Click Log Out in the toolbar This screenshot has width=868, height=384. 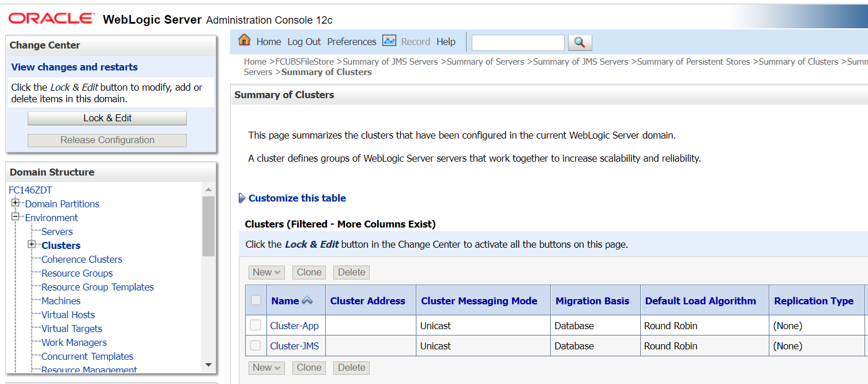(x=304, y=42)
